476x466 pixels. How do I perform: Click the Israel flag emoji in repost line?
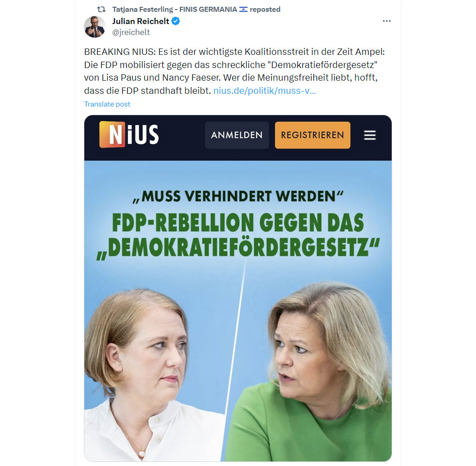(x=243, y=10)
